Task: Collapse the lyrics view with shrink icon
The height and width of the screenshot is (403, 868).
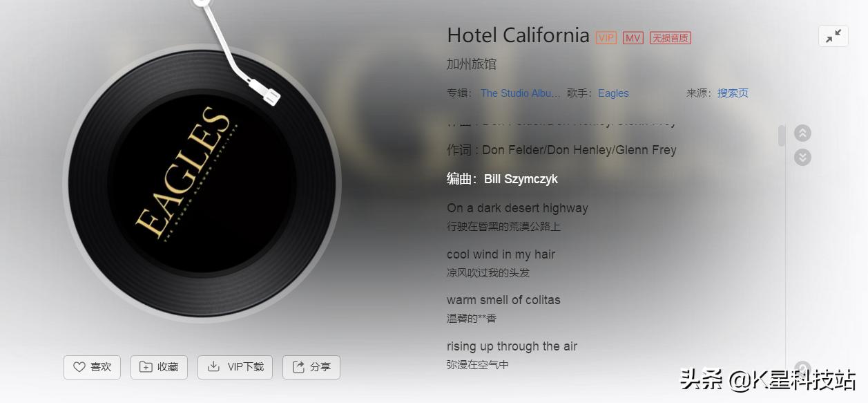Action: [x=833, y=36]
